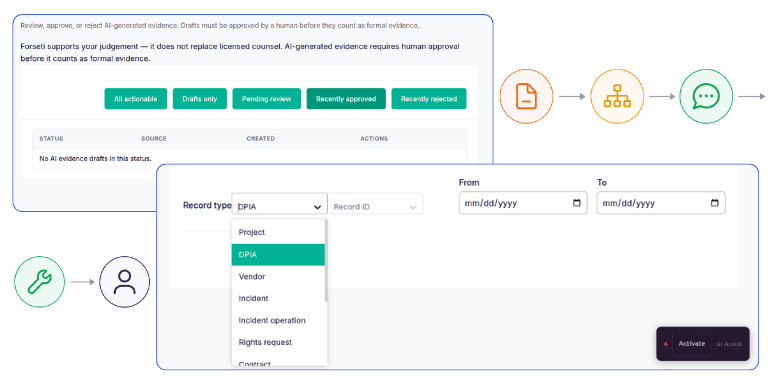Click the green wrench icon circle
This screenshot has width=774, height=384.
click(x=39, y=282)
